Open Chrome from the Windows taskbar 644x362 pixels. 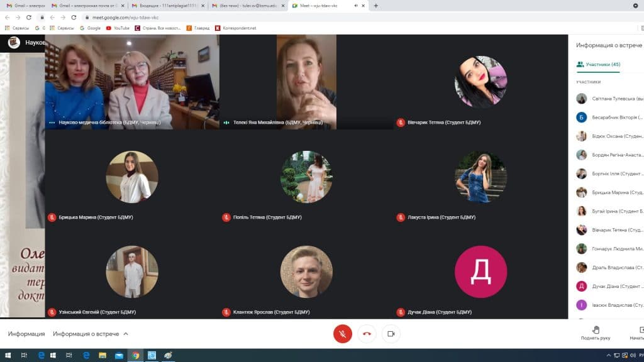click(135, 355)
